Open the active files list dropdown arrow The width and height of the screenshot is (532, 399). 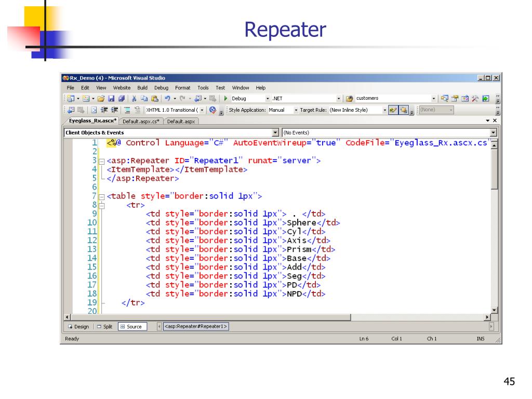487,121
